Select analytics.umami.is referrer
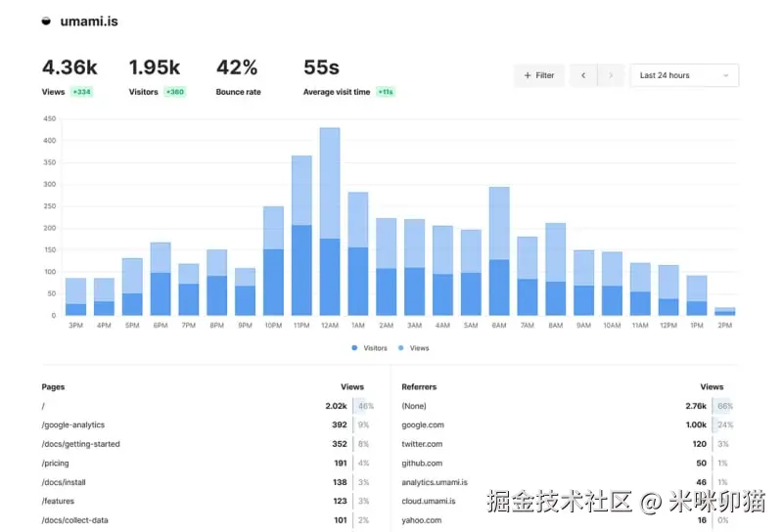 (568, 482)
